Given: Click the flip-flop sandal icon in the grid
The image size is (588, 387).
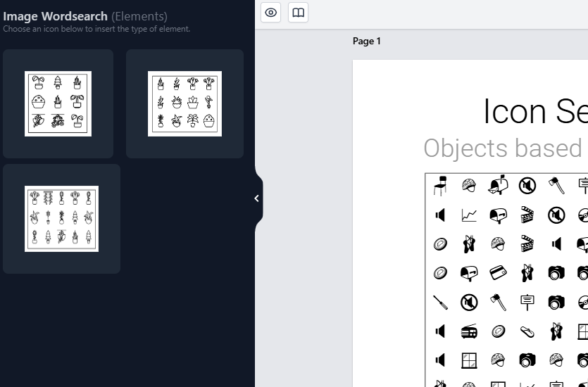Looking at the screenshot, I should point(527,331).
